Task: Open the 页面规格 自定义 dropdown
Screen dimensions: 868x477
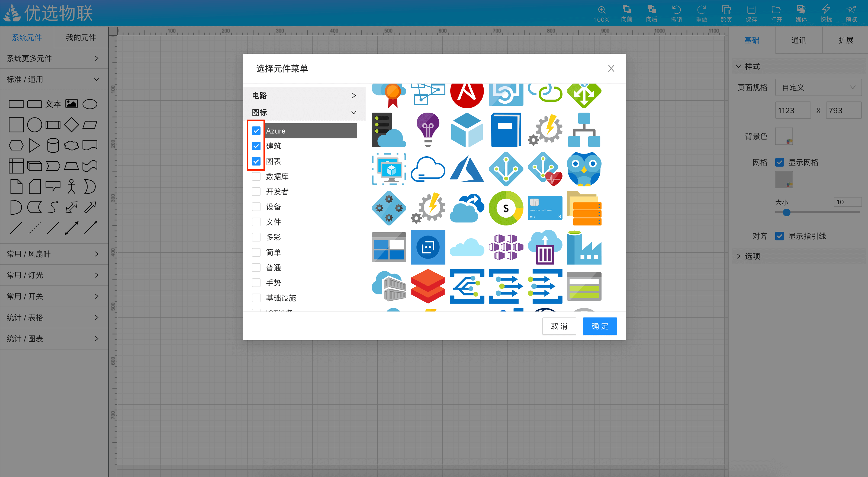Action: pyautogui.click(x=818, y=87)
